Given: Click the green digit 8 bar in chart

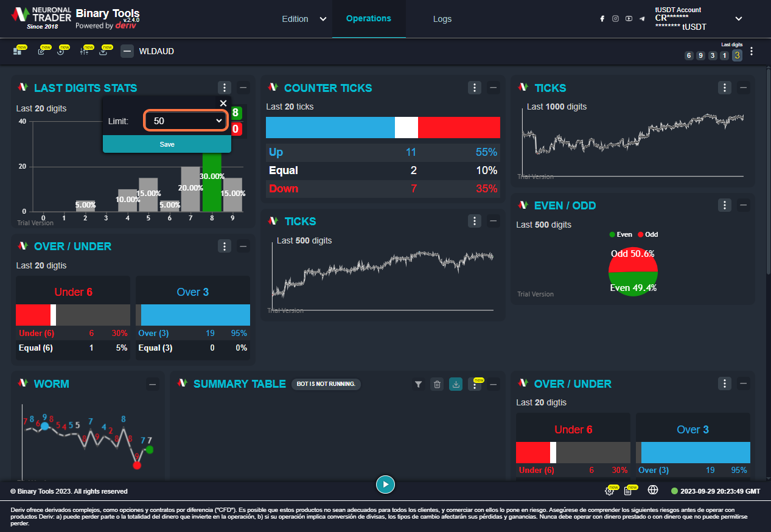Looking at the screenshot, I should (x=211, y=181).
